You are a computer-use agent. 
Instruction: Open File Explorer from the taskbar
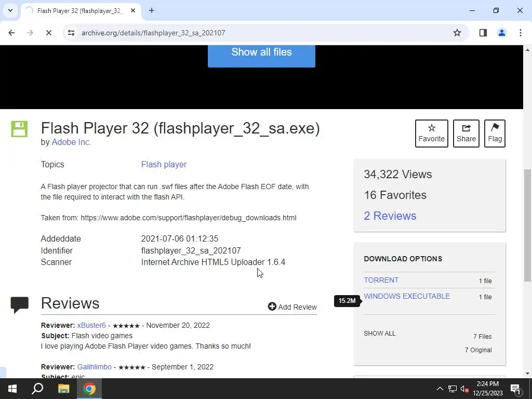click(x=63, y=389)
